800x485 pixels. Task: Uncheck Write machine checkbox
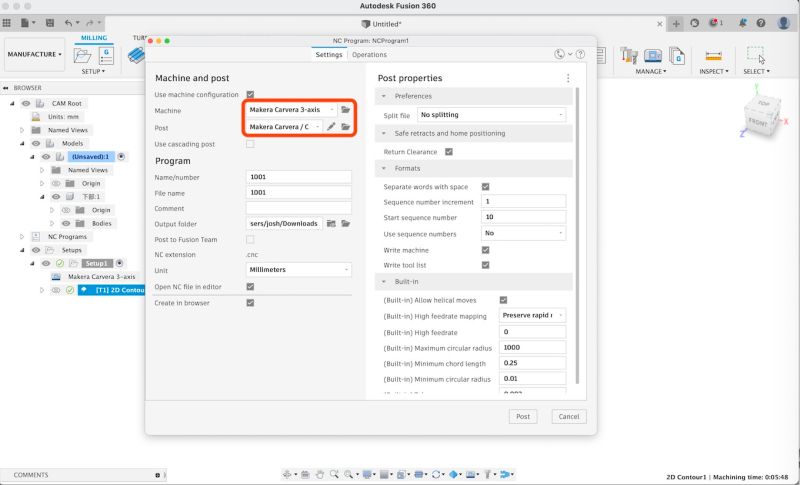(485, 250)
